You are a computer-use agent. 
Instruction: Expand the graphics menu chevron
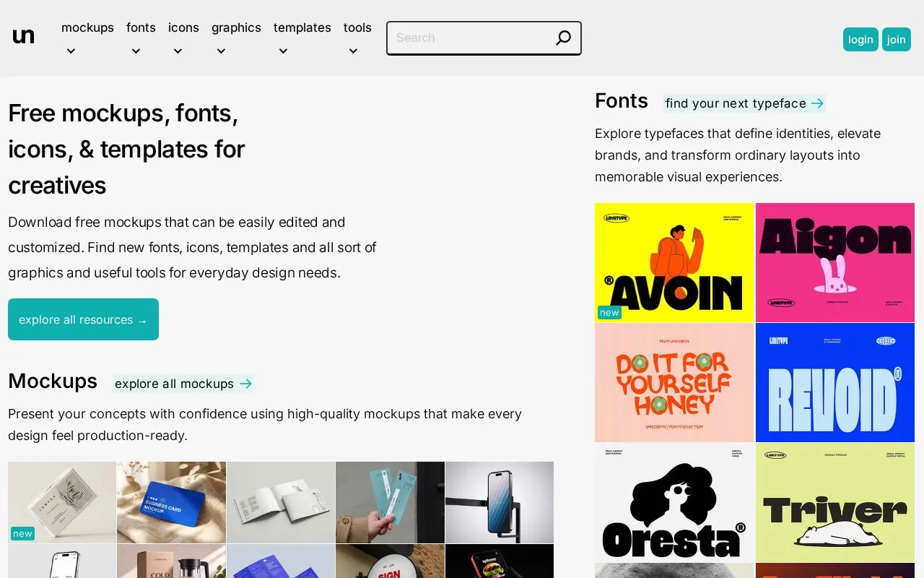click(x=221, y=51)
